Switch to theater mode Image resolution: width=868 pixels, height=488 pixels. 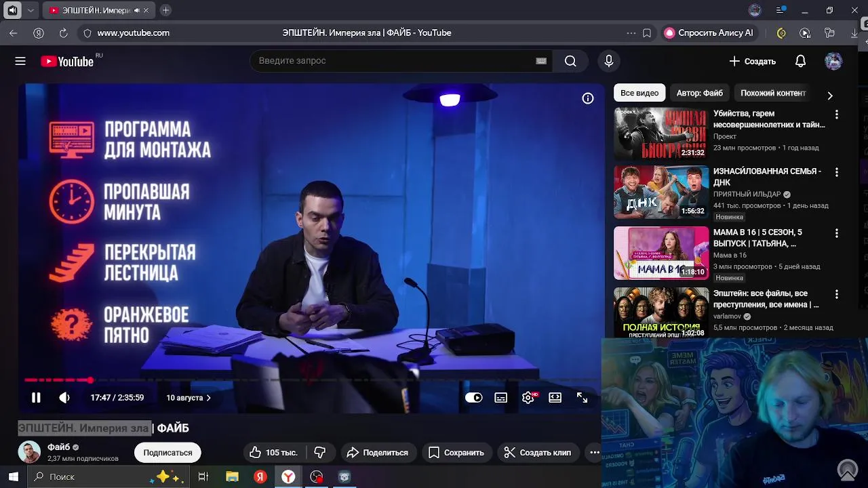pyautogui.click(x=555, y=398)
